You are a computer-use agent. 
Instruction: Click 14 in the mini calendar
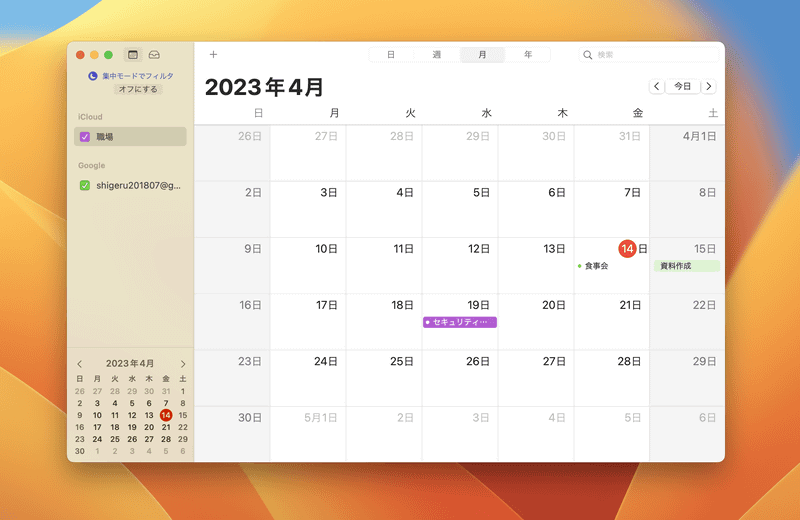click(x=166, y=415)
